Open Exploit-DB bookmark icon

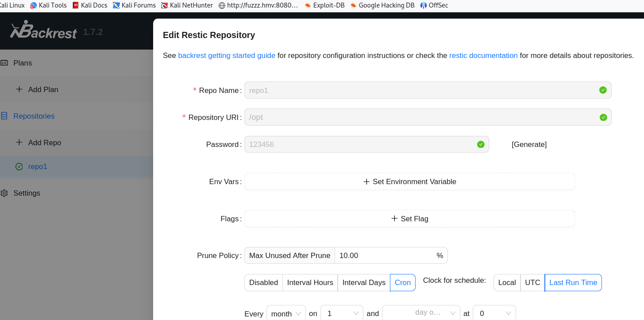pyautogui.click(x=308, y=5)
